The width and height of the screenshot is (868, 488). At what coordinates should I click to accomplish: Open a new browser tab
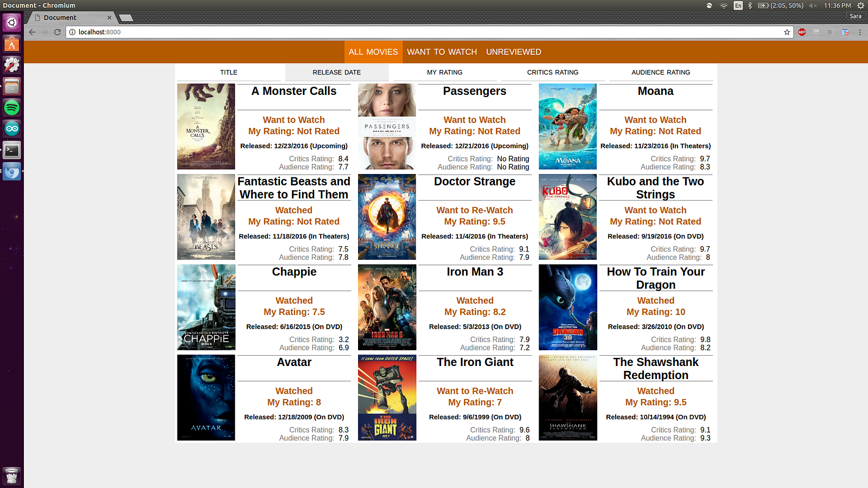coord(126,18)
